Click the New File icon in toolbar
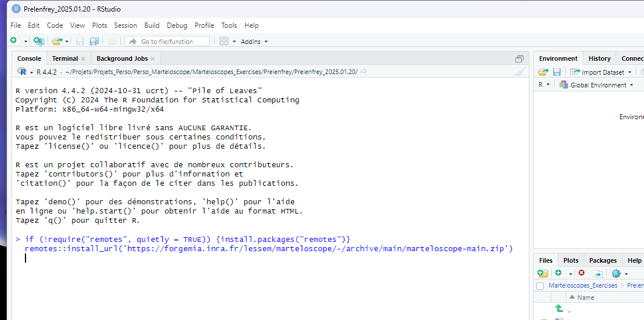Image resolution: width=644 pixels, height=320 pixels. click(14, 41)
